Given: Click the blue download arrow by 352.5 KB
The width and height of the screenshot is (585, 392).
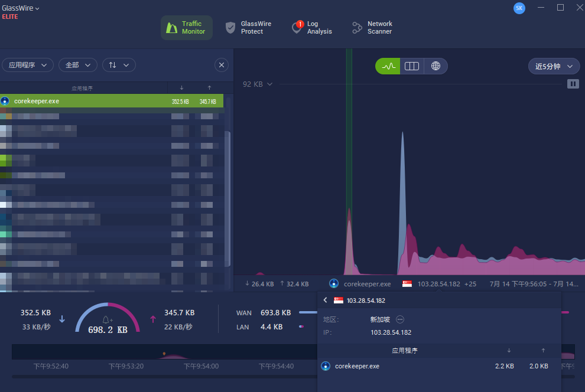Looking at the screenshot, I should (62, 319).
